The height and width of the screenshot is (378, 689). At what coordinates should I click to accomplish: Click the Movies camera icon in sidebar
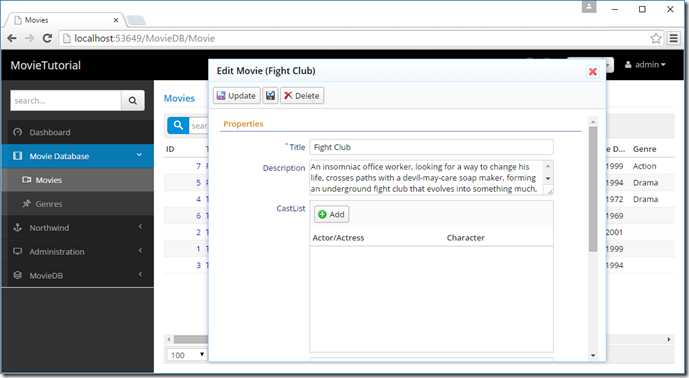[x=26, y=180]
